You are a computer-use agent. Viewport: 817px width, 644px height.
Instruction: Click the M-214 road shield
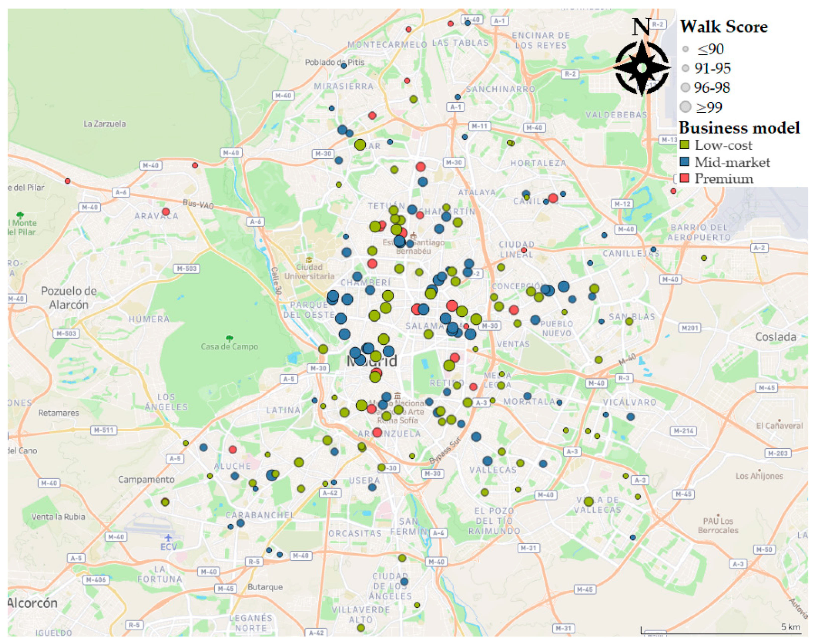pos(684,431)
